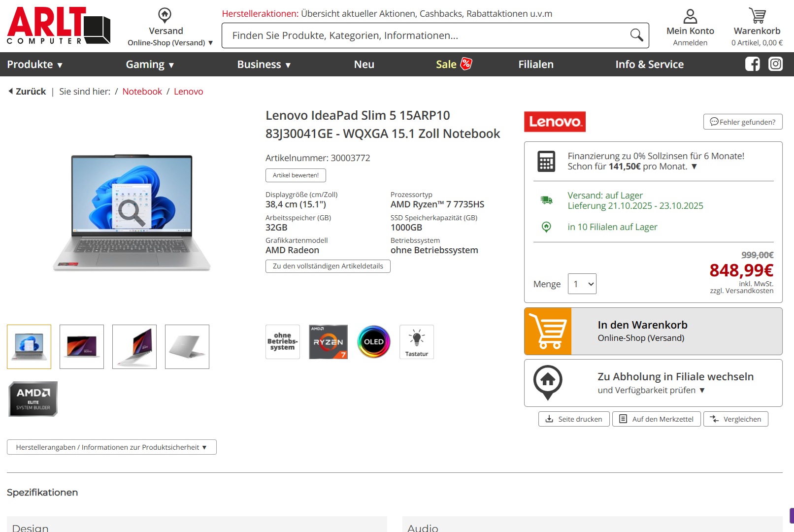The height and width of the screenshot is (532, 794).
Task: Click 'Seite drucken' button
Action: tap(574, 419)
